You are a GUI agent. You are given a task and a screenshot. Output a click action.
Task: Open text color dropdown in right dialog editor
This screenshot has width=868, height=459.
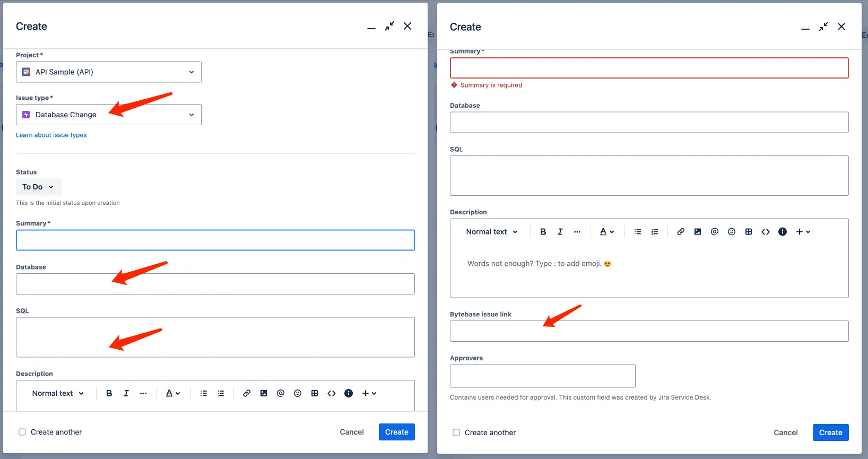point(607,232)
